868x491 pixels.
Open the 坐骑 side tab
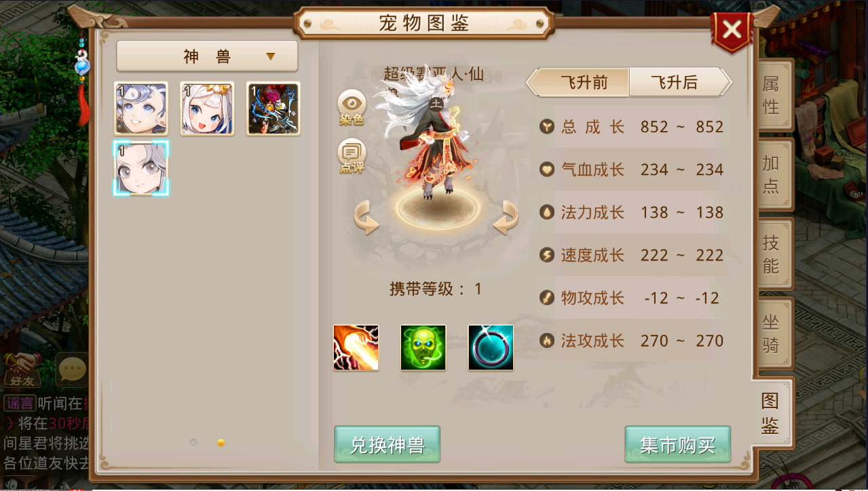pyautogui.click(x=772, y=333)
